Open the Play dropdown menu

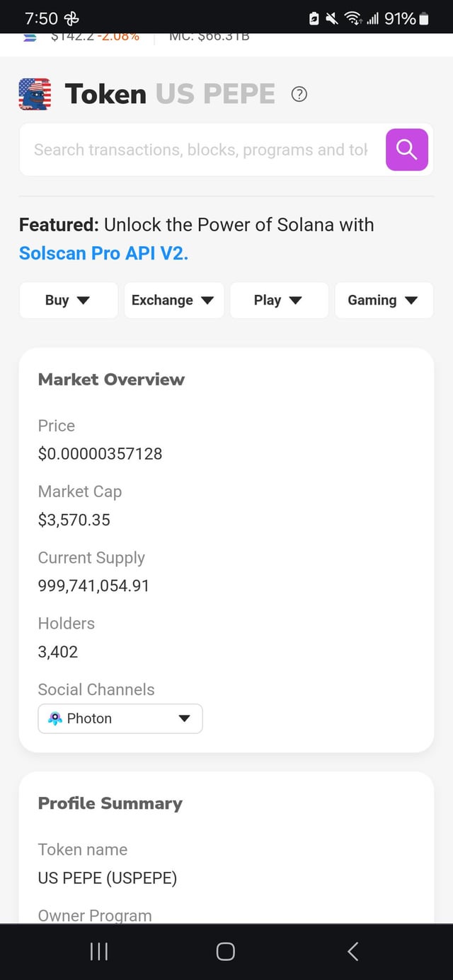[279, 301]
